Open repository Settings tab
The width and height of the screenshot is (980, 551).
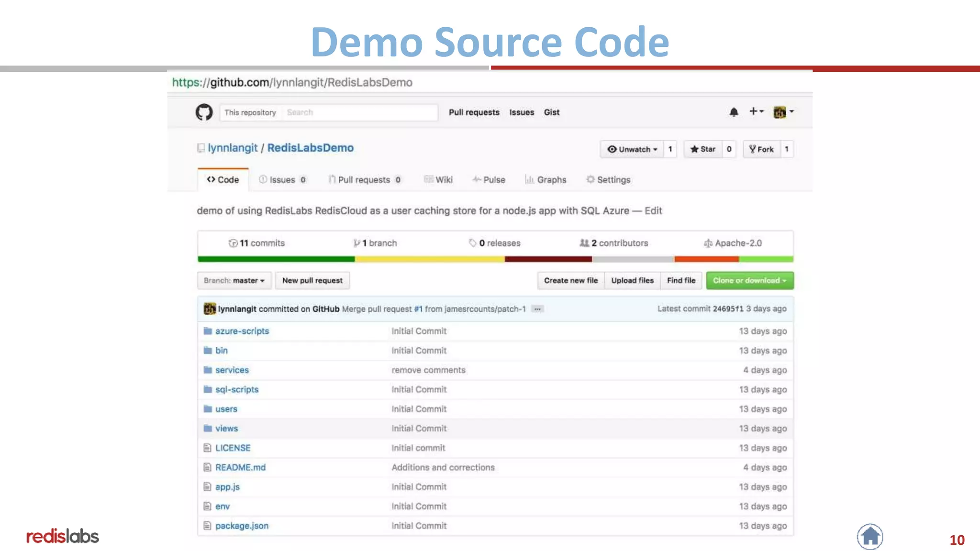point(608,180)
